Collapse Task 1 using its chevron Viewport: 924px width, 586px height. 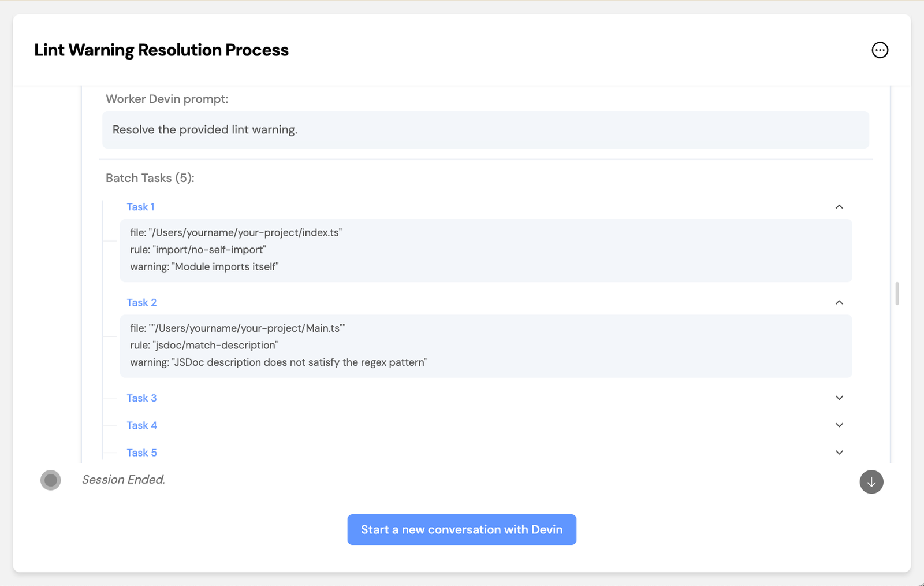(839, 207)
